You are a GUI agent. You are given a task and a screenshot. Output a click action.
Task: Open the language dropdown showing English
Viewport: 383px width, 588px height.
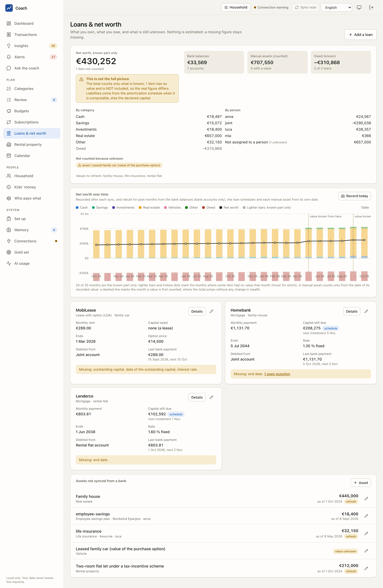pos(336,7)
